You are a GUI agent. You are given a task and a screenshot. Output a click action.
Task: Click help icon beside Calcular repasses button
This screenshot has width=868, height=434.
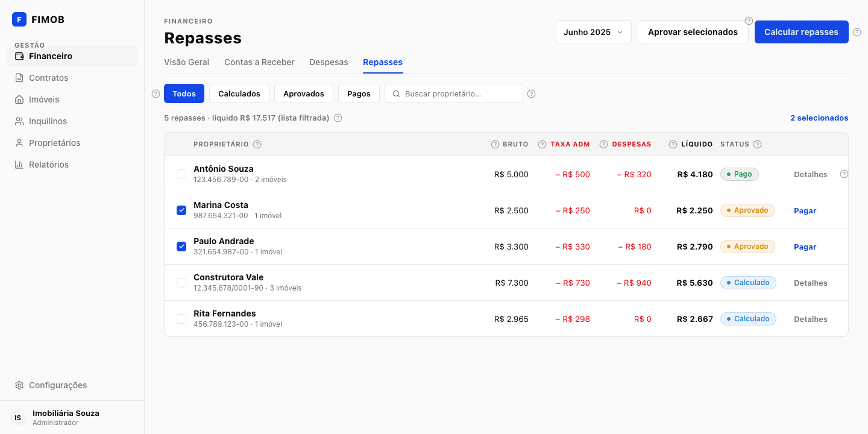coord(857,33)
